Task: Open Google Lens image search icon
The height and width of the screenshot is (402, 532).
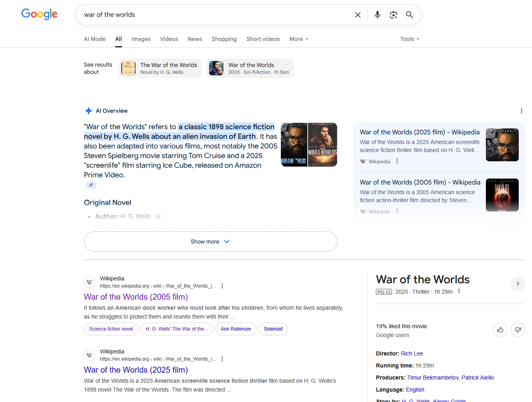Action: [394, 15]
